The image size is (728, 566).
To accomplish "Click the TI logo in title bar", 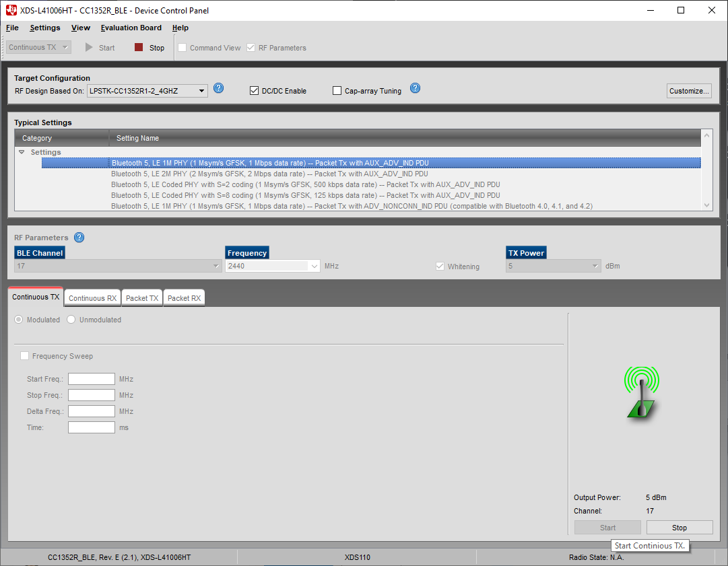I will click(x=11, y=10).
